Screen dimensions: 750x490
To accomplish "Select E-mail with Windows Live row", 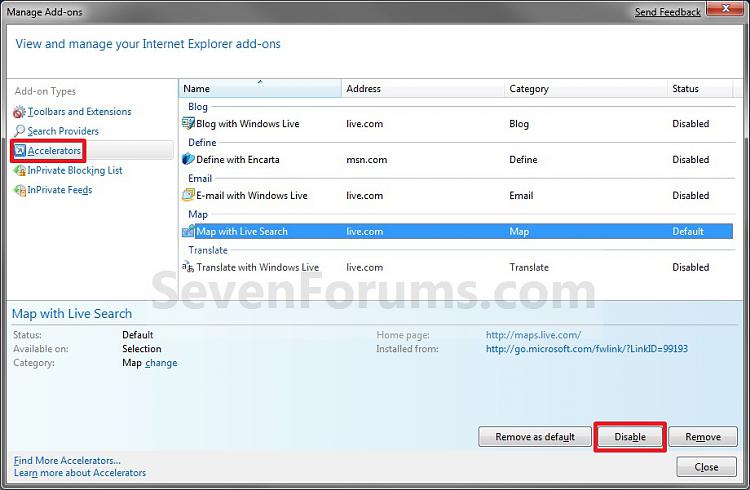I will point(457,195).
